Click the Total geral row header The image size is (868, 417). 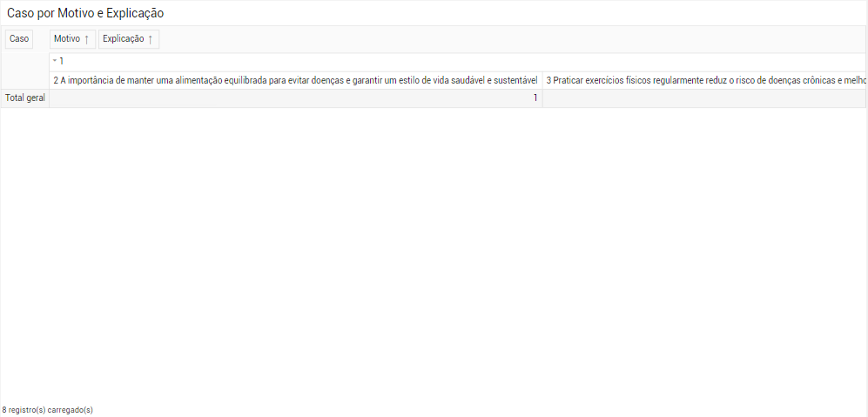point(25,98)
